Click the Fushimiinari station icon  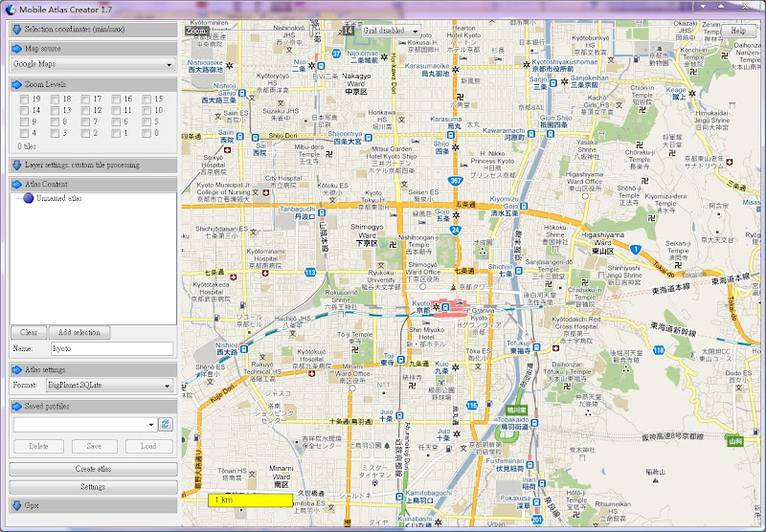point(529,465)
